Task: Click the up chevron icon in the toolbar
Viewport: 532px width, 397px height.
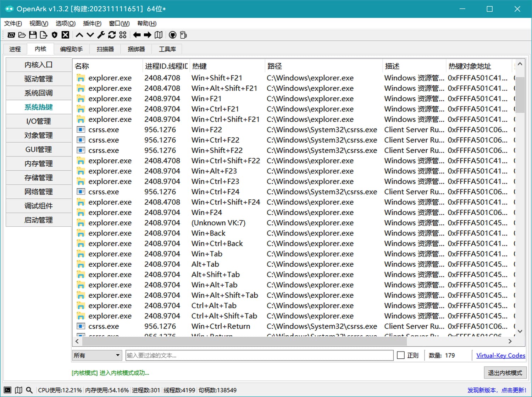Action: click(79, 35)
